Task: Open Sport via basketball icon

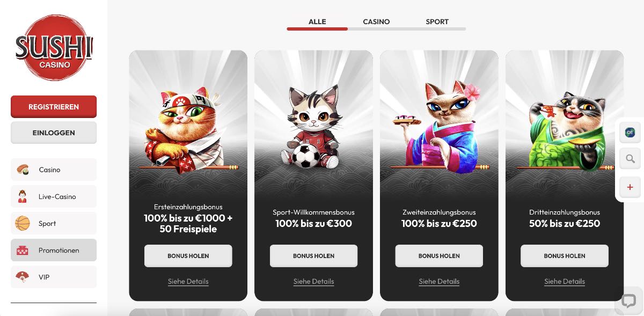Action: tap(23, 223)
